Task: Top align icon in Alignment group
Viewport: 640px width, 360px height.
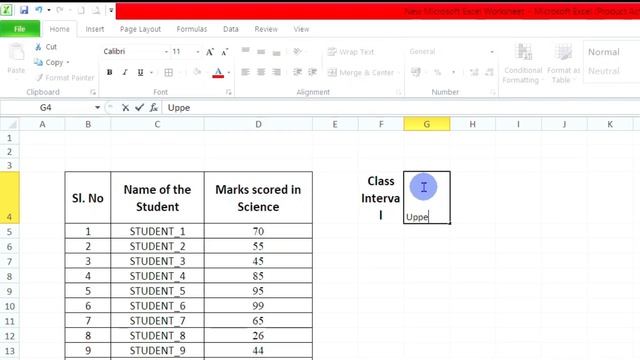Action: [245, 51]
